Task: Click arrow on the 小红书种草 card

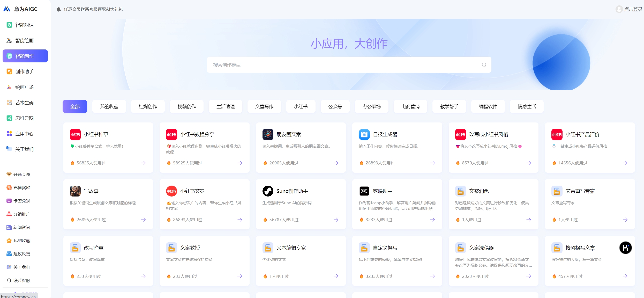Action: 143,163
